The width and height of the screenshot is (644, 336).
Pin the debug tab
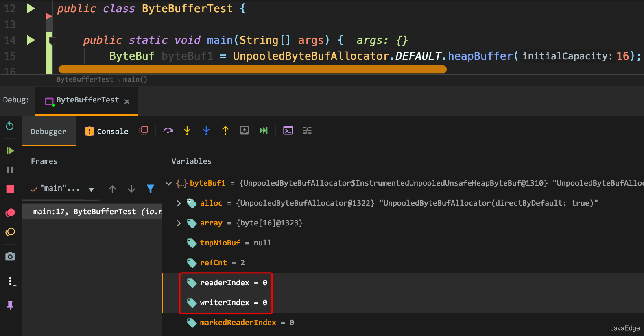[x=10, y=305]
